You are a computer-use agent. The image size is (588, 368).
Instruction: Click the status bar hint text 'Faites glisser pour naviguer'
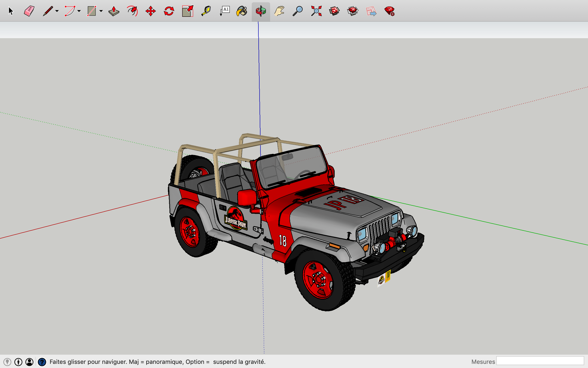(88, 362)
